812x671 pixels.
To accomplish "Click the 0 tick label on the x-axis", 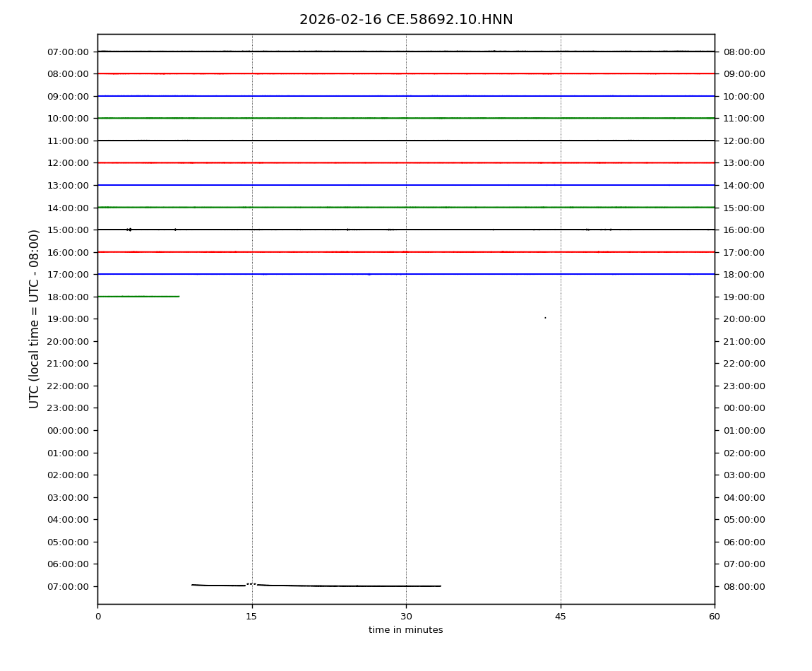I will (x=97, y=617).
